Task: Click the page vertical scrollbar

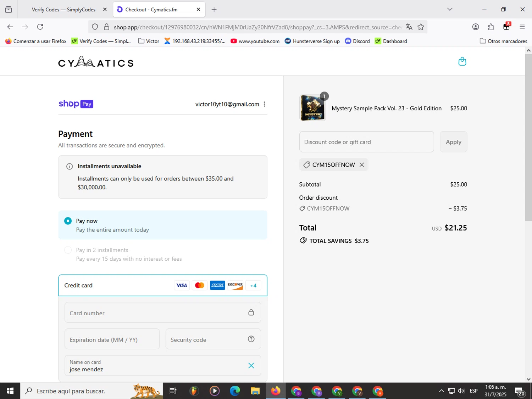Action: (x=528, y=138)
